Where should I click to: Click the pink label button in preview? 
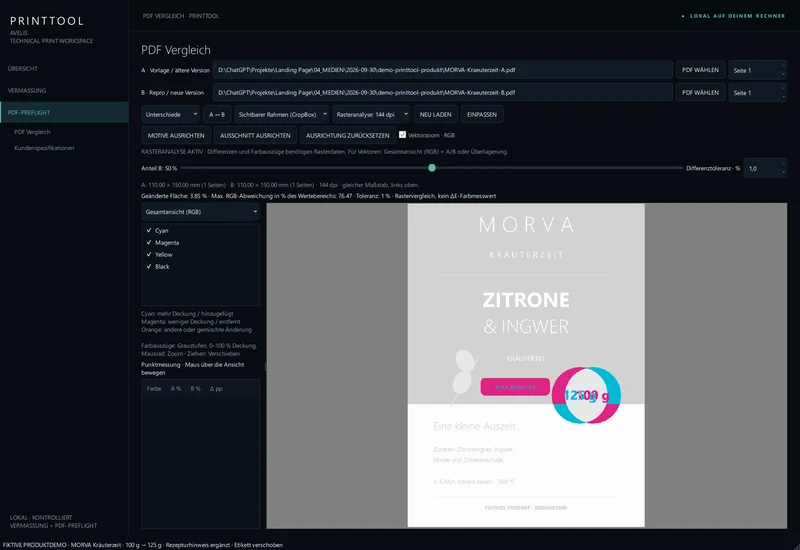coord(515,387)
